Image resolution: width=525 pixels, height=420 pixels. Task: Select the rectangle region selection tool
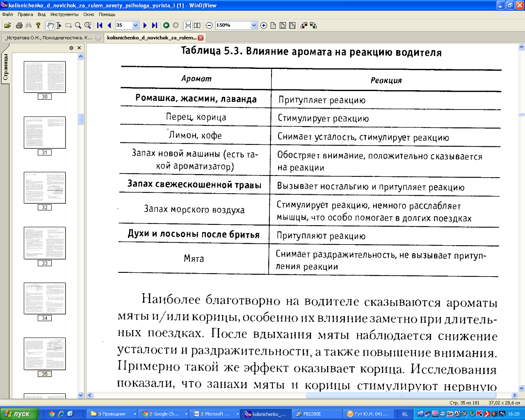point(68,25)
